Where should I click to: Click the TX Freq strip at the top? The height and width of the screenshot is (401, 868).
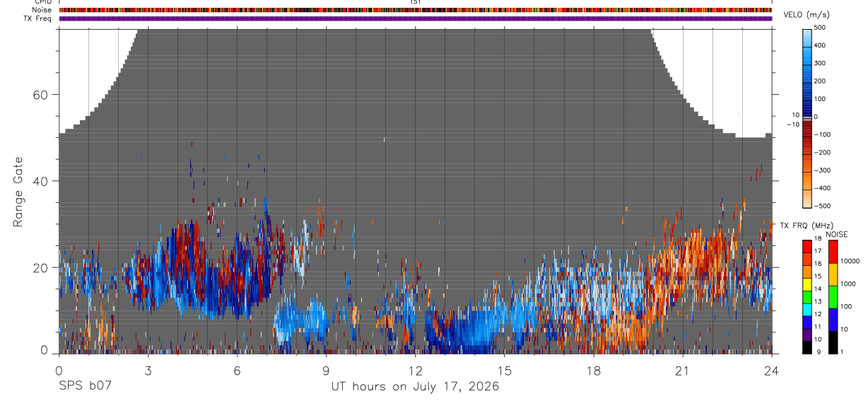coord(416,18)
